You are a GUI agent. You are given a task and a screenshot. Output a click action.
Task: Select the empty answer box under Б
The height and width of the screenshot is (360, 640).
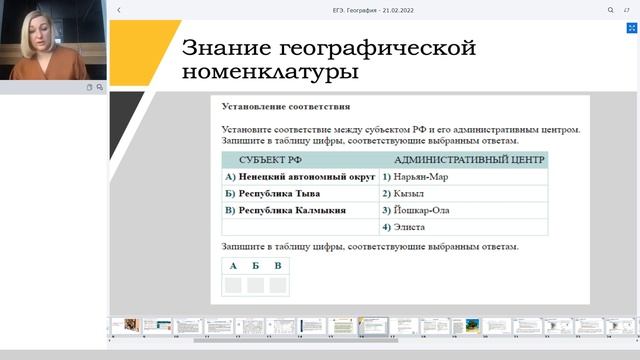tap(256, 285)
